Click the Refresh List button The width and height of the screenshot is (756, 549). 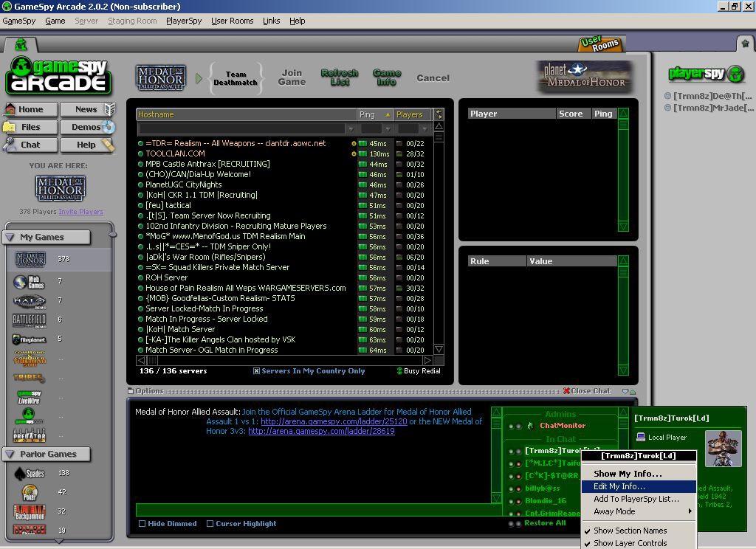coord(339,77)
